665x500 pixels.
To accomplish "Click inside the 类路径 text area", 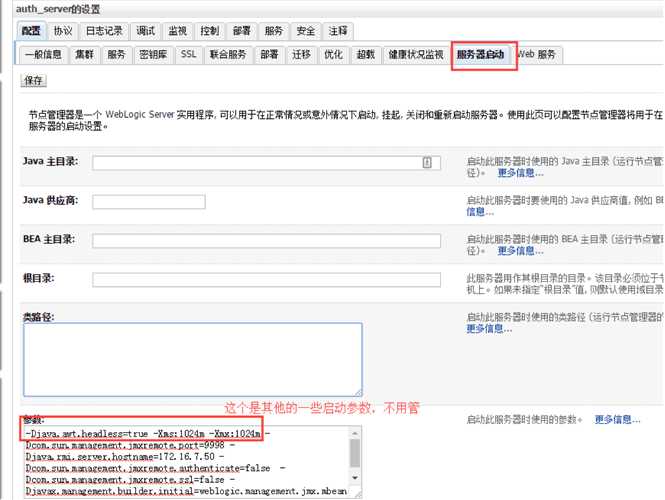I will click(x=193, y=360).
